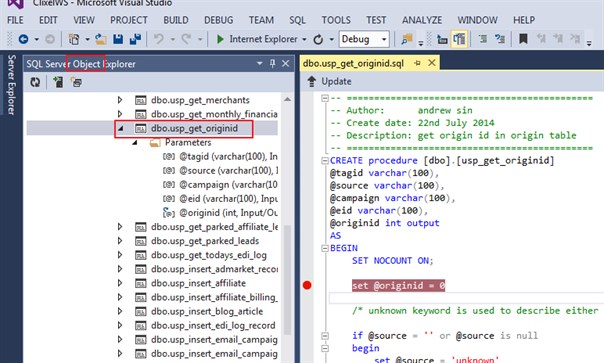Viewport: 604px width, 363px height.
Task: Click the Next Bookmark toolbar icon
Action: (x=558, y=39)
